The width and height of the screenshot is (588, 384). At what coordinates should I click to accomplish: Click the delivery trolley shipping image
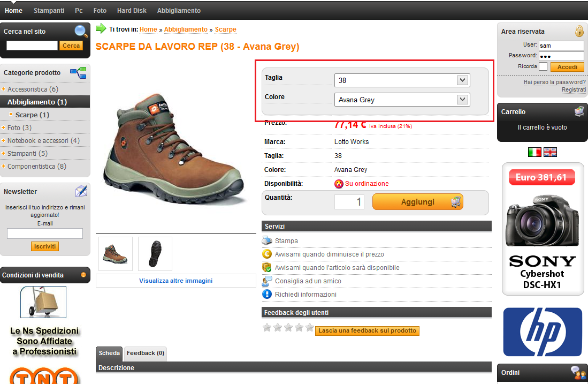[43, 302]
